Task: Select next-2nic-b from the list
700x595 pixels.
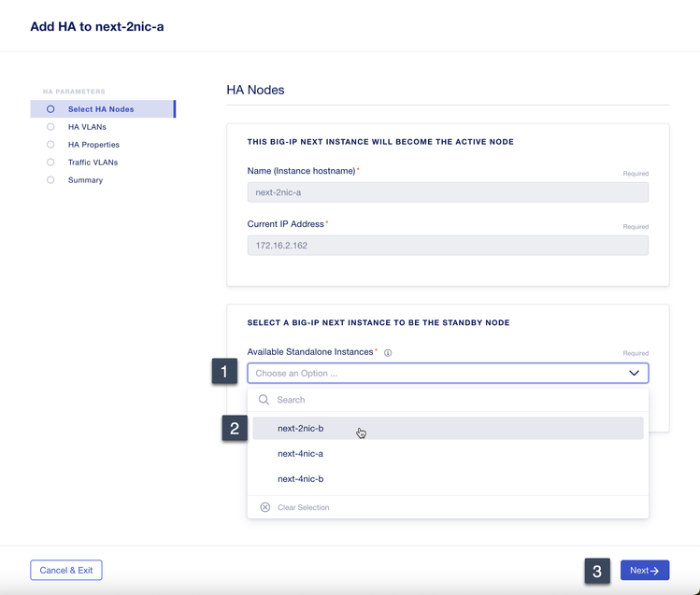Action: coord(301,429)
